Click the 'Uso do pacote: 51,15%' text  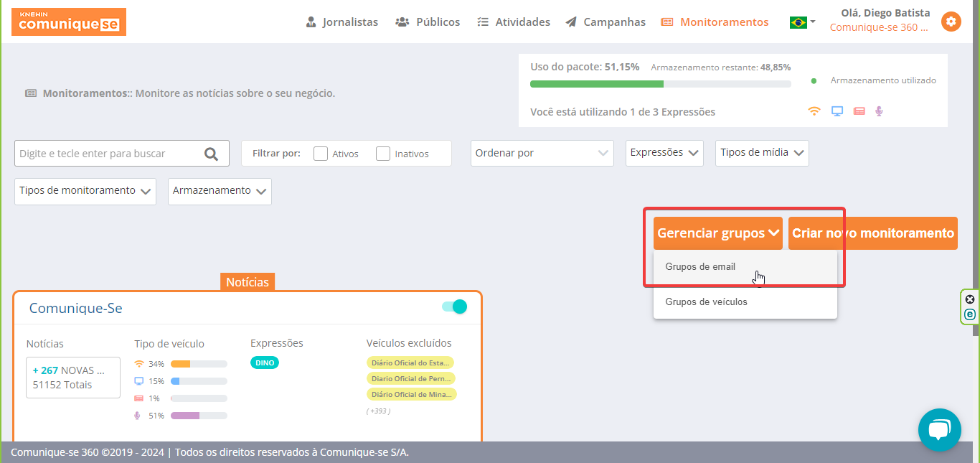585,67
